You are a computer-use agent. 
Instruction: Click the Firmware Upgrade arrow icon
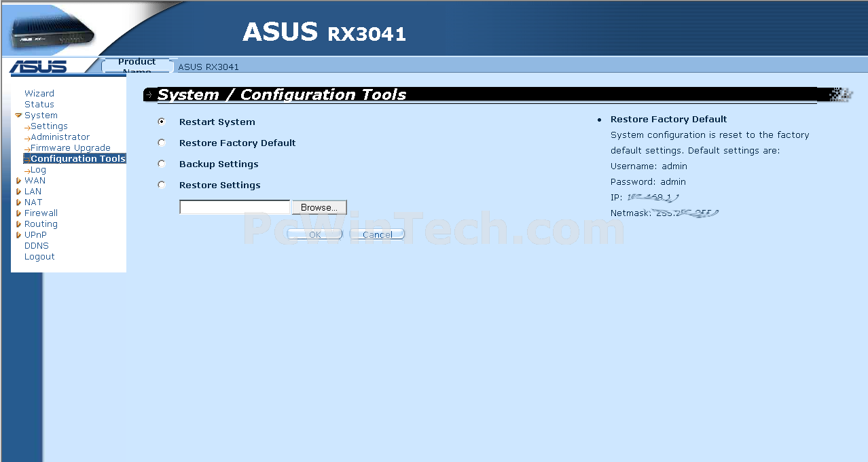pyautogui.click(x=27, y=149)
